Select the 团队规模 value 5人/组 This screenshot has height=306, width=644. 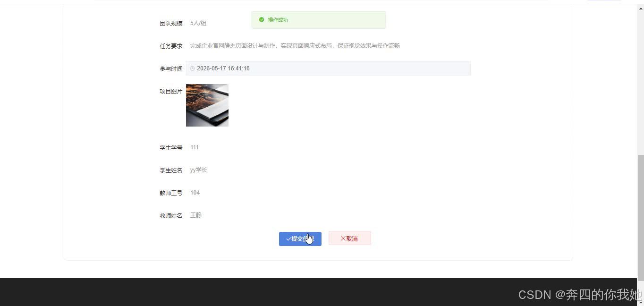(x=198, y=23)
